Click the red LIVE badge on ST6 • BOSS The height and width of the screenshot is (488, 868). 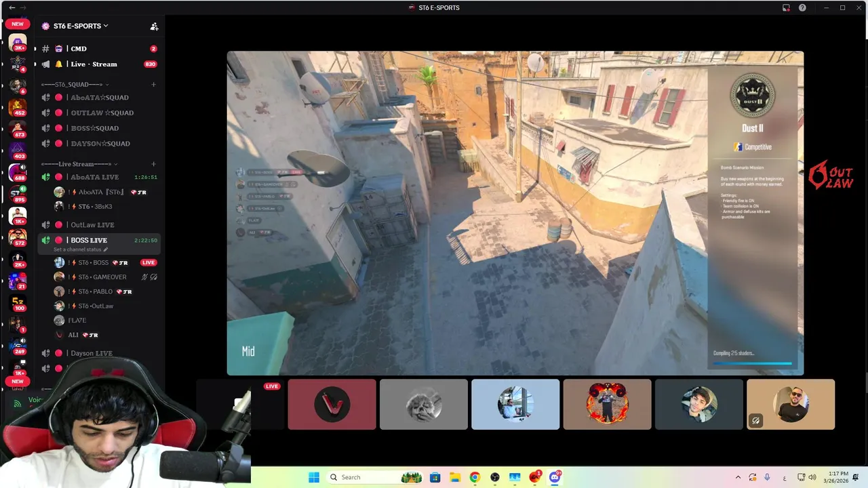point(149,262)
